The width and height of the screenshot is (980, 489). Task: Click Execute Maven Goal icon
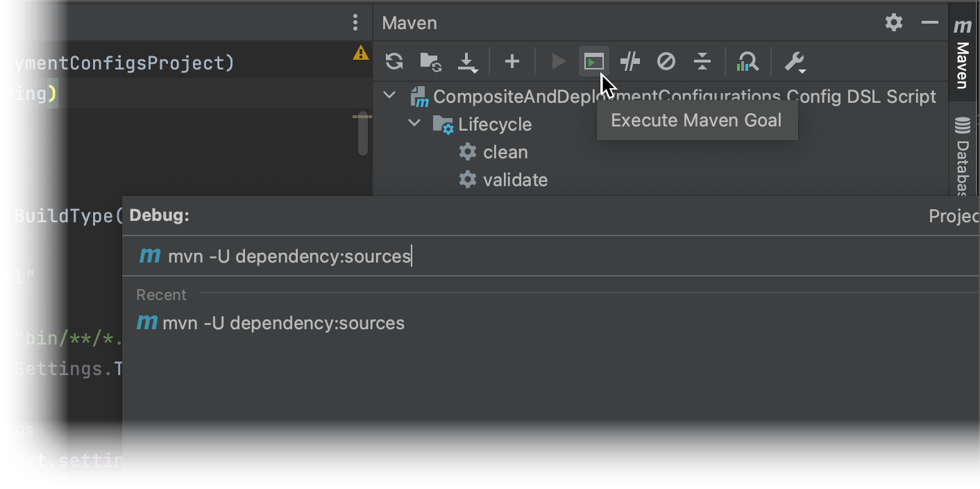593,62
